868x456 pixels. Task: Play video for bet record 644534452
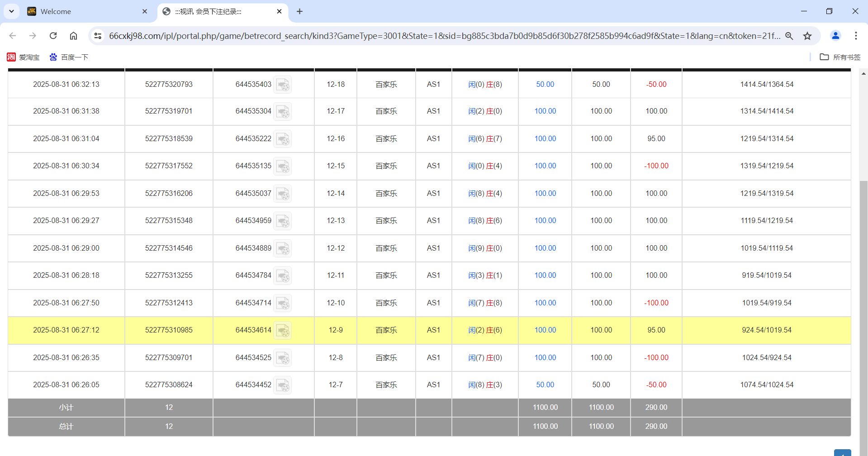coord(283,385)
